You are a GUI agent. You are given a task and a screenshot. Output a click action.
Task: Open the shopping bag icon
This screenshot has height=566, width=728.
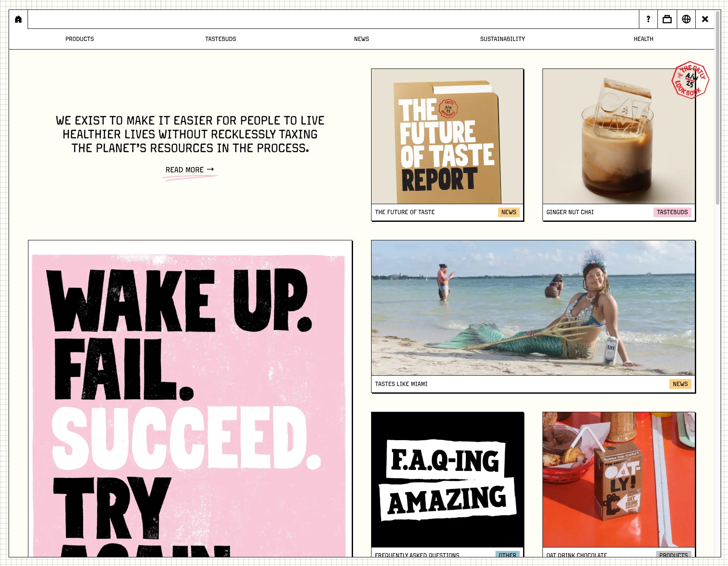tap(667, 19)
